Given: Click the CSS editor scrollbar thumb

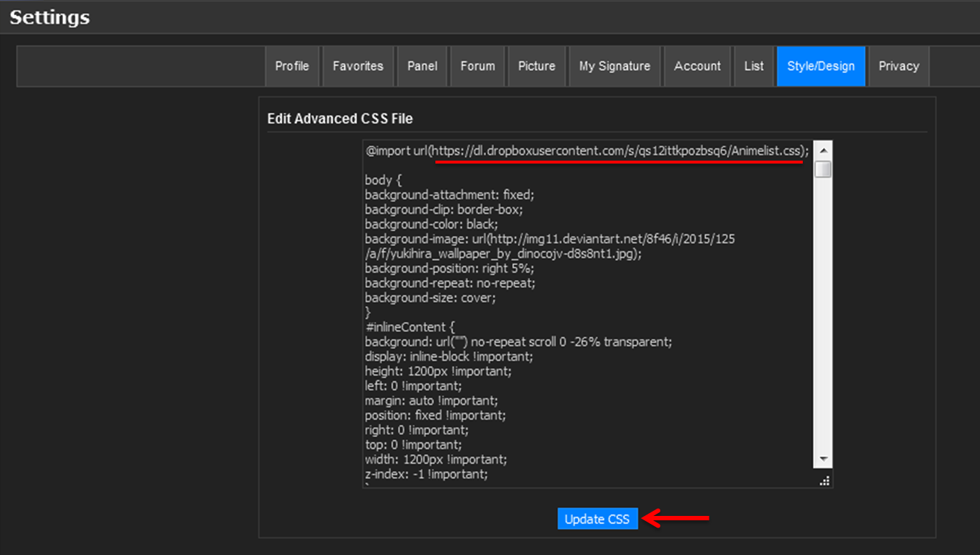Looking at the screenshot, I should click(x=823, y=169).
